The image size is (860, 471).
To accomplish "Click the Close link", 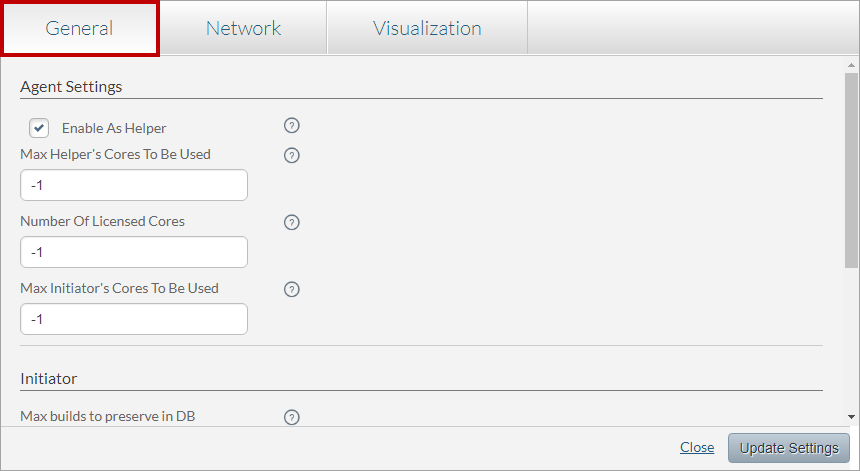I will (697, 447).
